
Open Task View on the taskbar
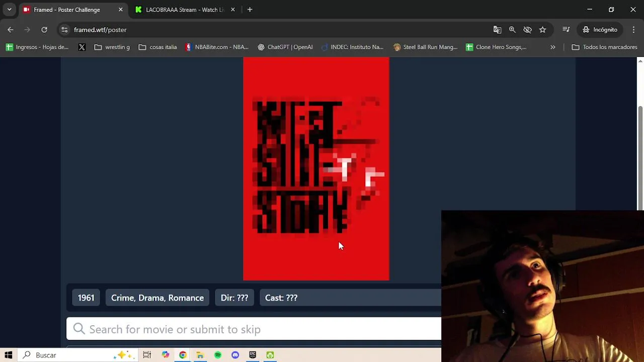click(x=147, y=355)
